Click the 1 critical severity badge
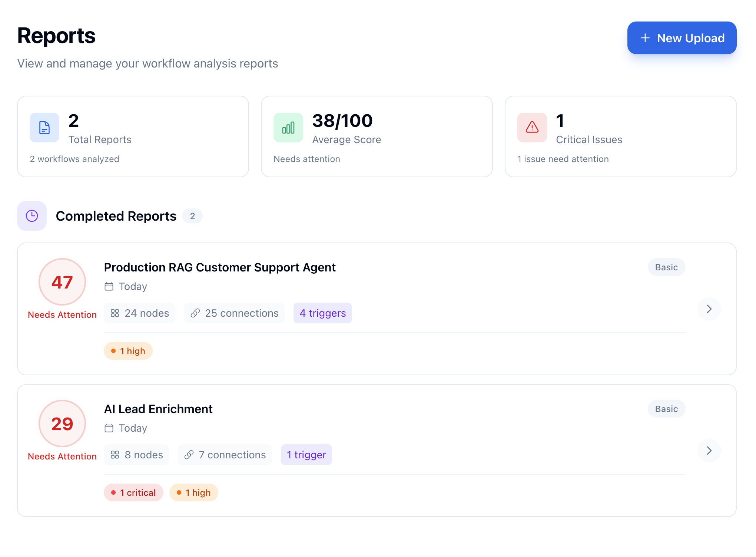 click(x=133, y=493)
